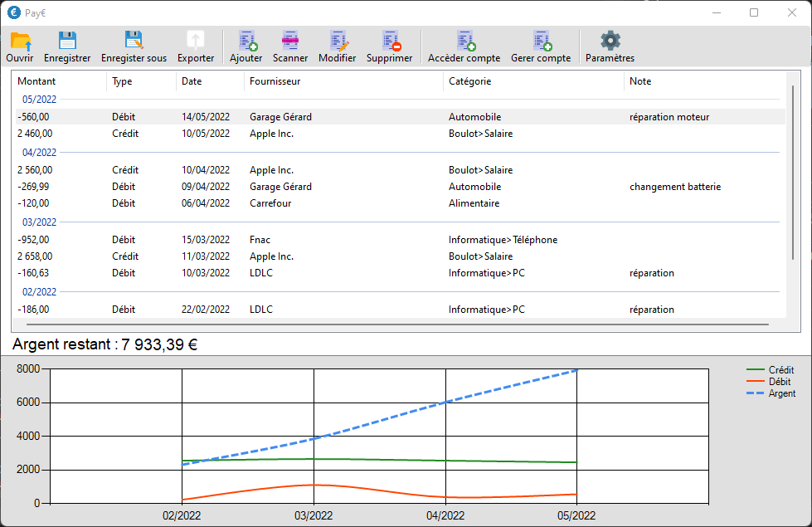Open a file with the Ouvrir folder icon
This screenshot has height=527, width=812.
pyautogui.click(x=20, y=46)
